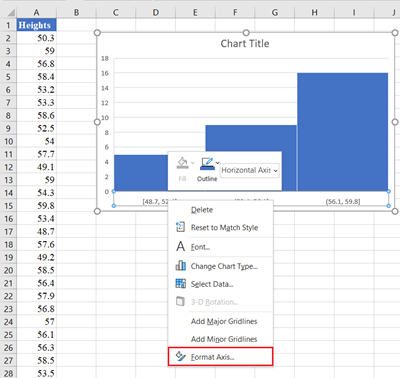Select the Chart Title text
The width and height of the screenshot is (400, 378).
pyautogui.click(x=245, y=44)
